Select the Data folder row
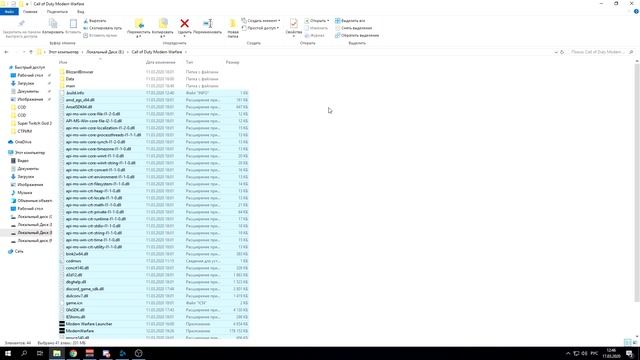This screenshot has height=360, width=640. [x=153, y=79]
